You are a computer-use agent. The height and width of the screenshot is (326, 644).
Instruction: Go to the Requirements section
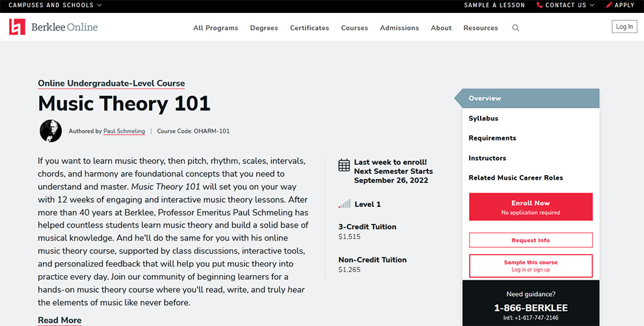point(492,138)
